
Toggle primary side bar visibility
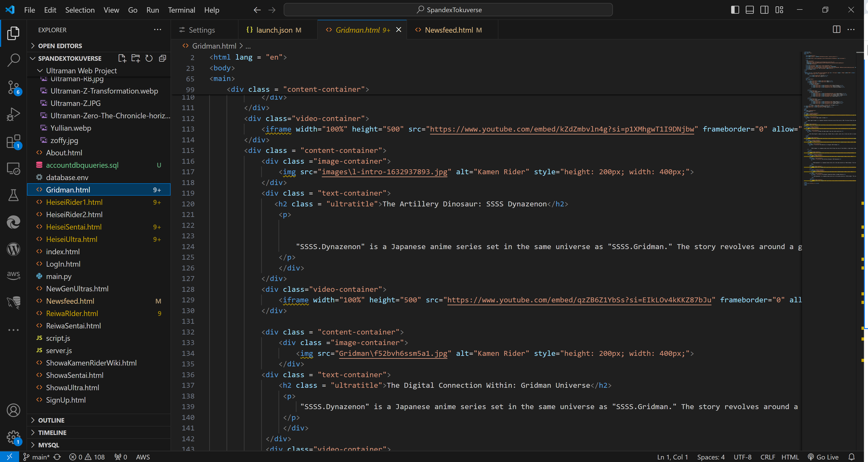735,10
